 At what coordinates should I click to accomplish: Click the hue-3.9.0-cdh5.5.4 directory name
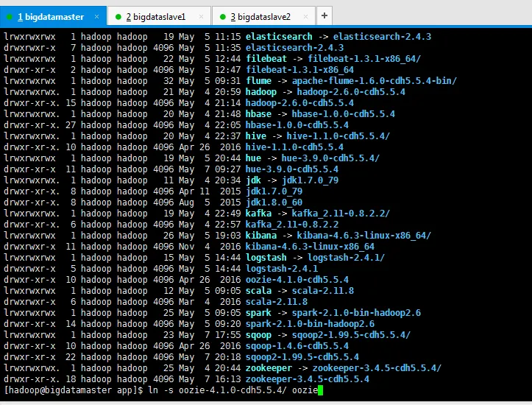click(x=292, y=169)
